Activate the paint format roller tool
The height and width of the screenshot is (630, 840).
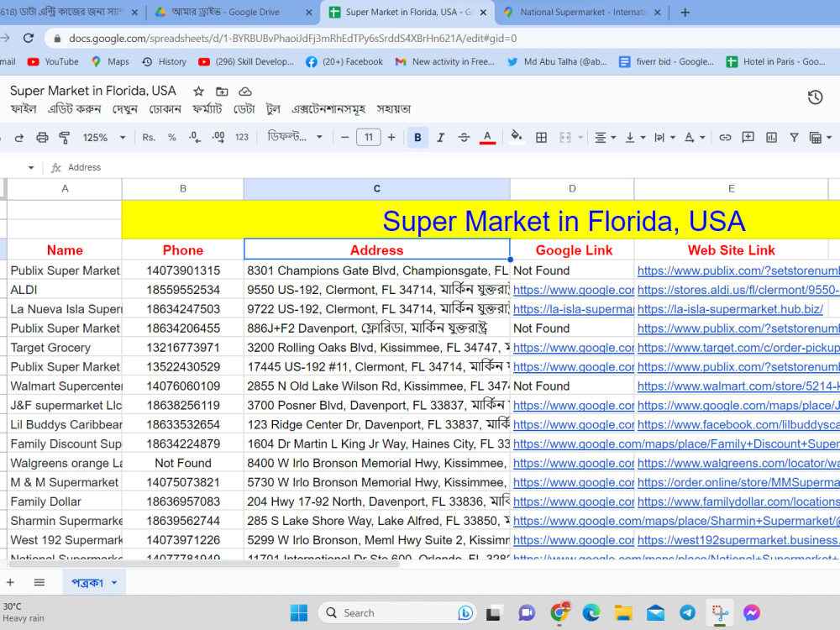[65, 138]
